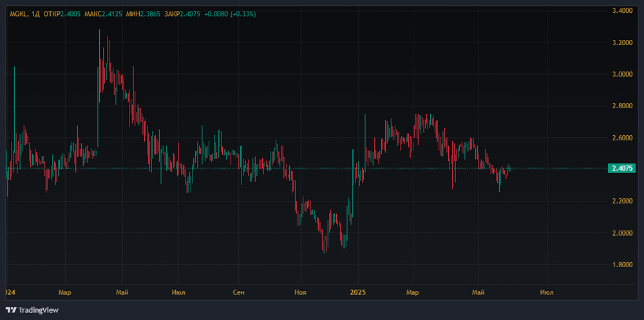Image resolution: width=644 pixels, height=320 pixels.
Task: Click the Ноя month timeline label
Action: [x=301, y=292]
